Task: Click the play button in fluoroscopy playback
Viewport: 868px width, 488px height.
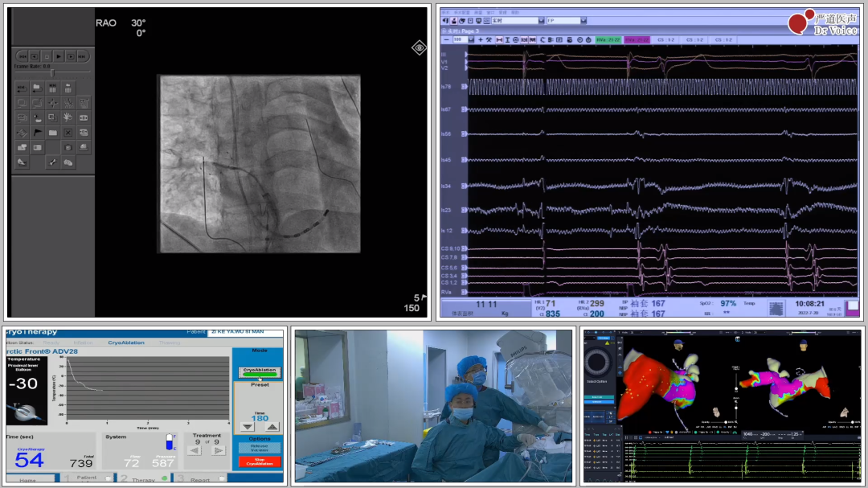Action: tap(59, 56)
